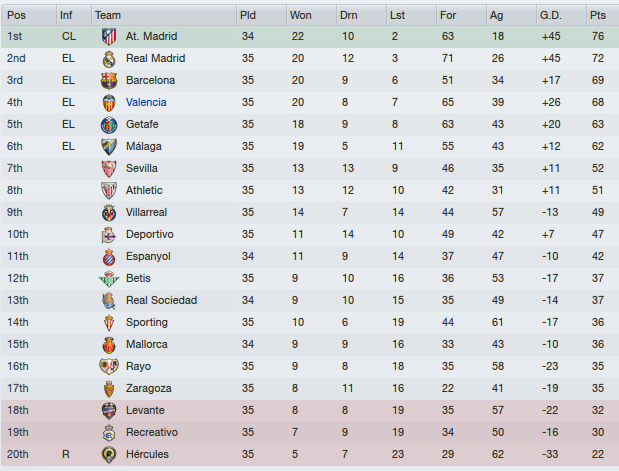Click the Málaga club badge
The width and height of the screenshot is (619, 471).
pos(109,147)
